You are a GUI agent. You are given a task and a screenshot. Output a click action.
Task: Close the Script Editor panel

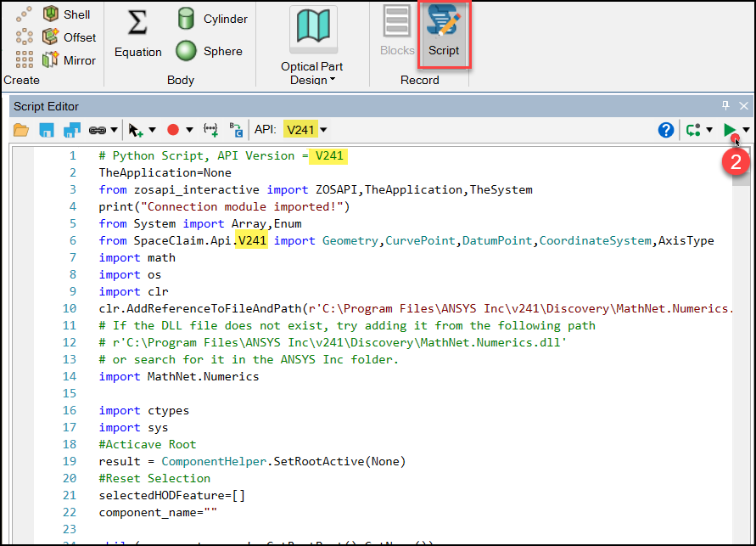(743, 105)
